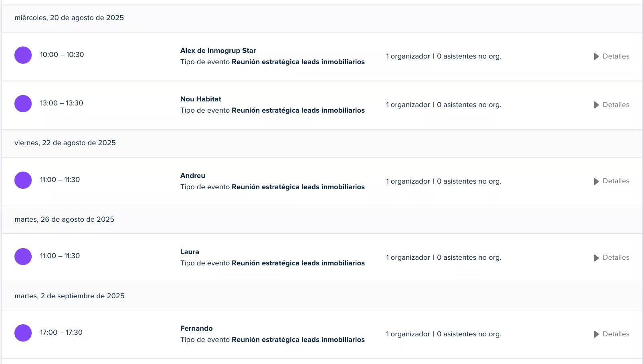Expand Detalles for Nou Habitat meeting
Viewport: 643px width, 364px height.
click(x=611, y=105)
